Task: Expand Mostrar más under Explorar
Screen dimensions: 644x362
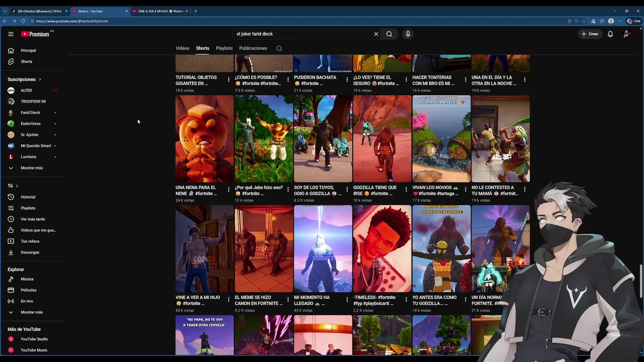Action: [x=33, y=312]
